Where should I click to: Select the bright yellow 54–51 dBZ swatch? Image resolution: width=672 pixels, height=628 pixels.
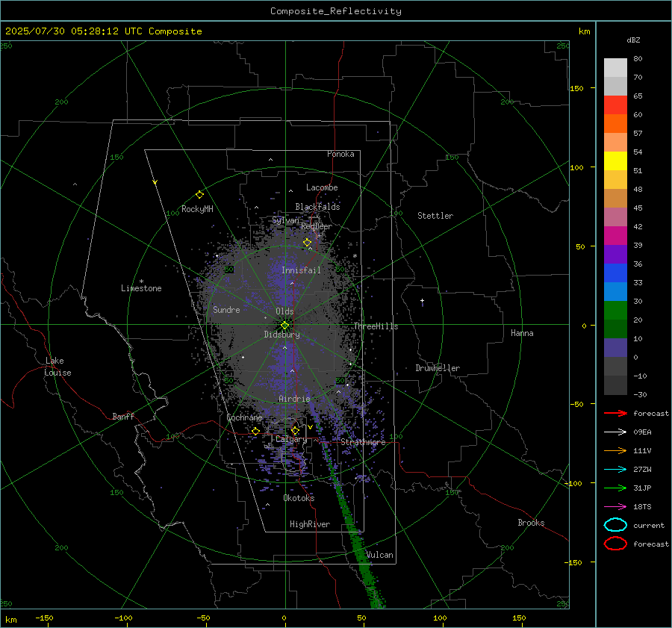pos(615,161)
